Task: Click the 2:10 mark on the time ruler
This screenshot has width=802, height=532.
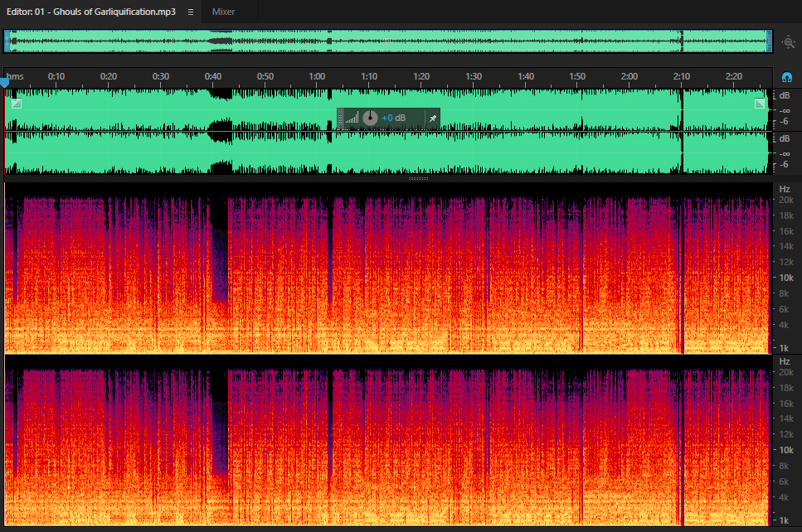Action: [681, 77]
